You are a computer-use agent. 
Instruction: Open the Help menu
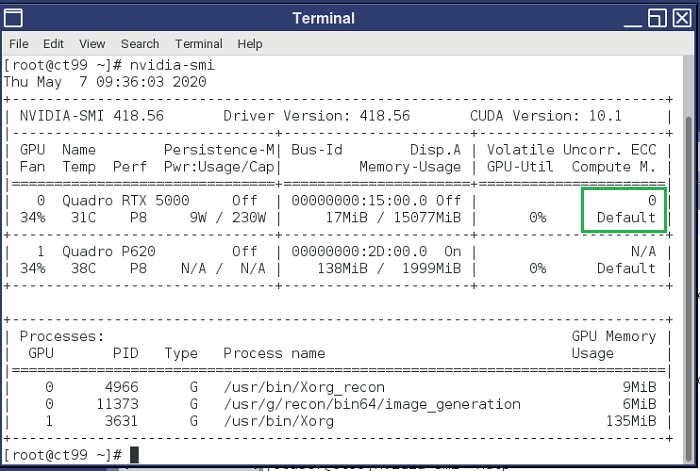pos(250,44)
